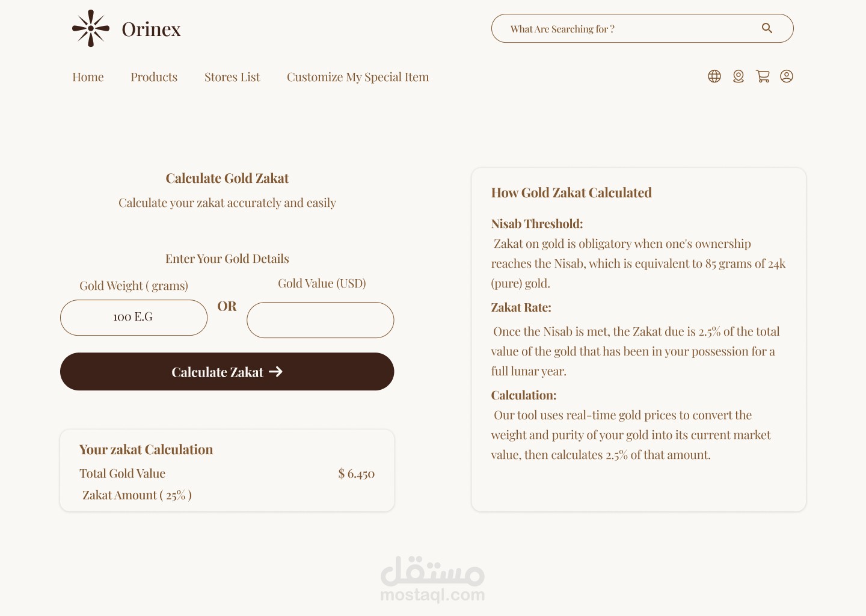This screenshot has height=616, width=866.
Task: Click the Zakat Amount row label
Action: coord(137,495)
